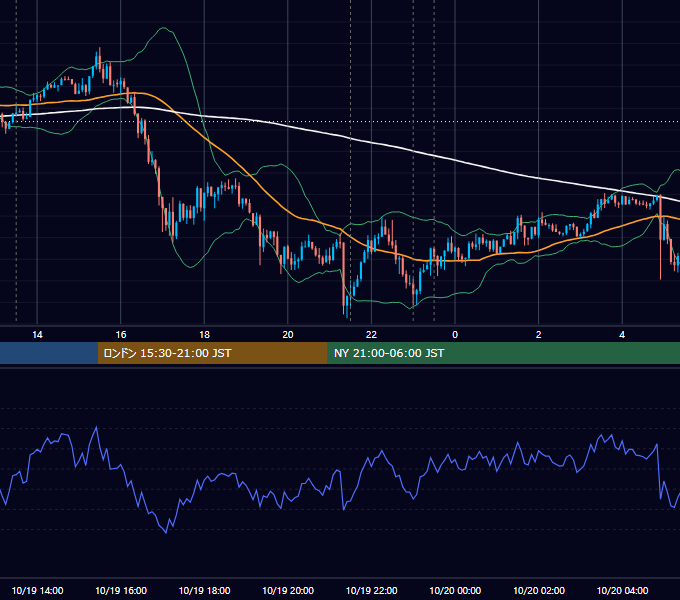Image resolution: width=680 pixels, height=600 pixels.
Task: Click the 10/19 14:00 time label
Action: coord(37,590)
